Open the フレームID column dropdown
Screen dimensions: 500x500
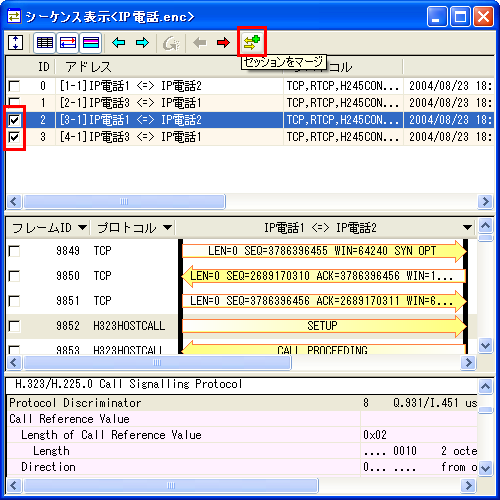tap(82, 228)
